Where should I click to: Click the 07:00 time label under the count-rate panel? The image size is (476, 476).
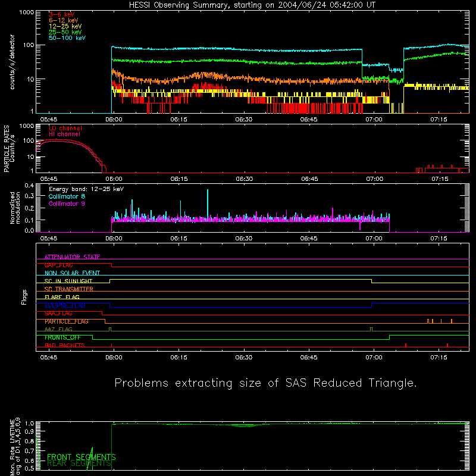tap(374, 120)
